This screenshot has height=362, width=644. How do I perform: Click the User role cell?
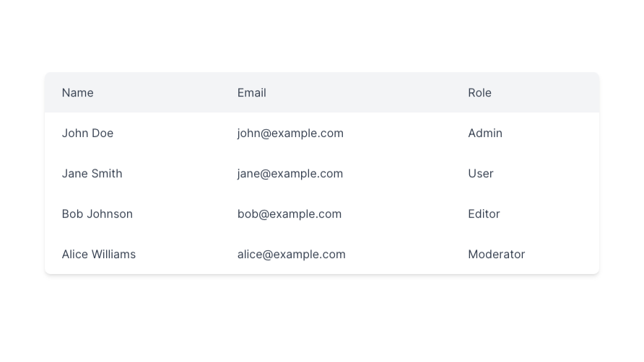click(480, 174)
